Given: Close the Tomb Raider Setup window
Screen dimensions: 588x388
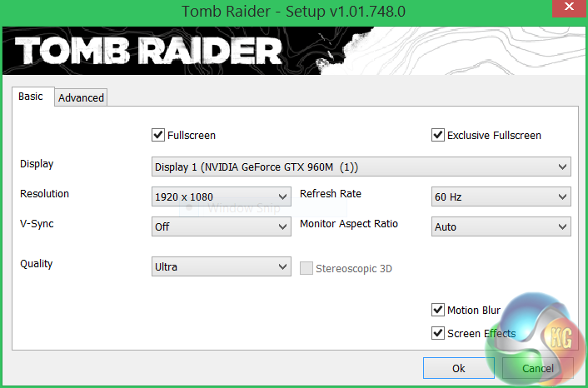Looking at the screenshot, I should 569,7.
